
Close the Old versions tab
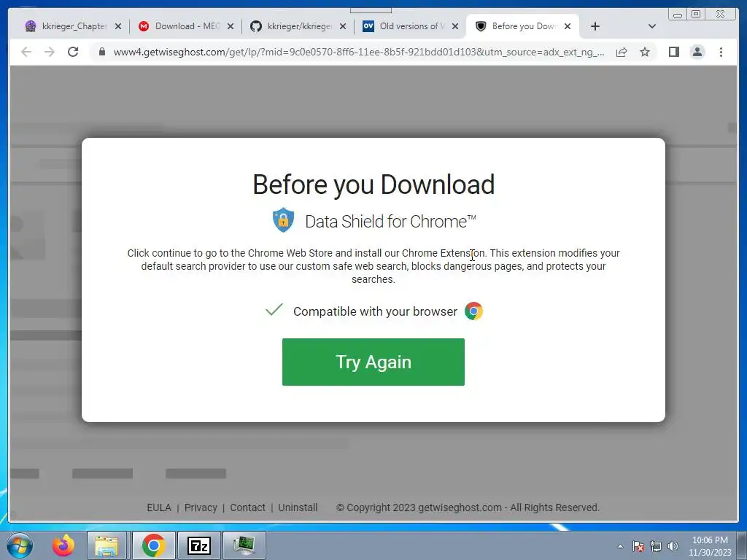(455, 26)
